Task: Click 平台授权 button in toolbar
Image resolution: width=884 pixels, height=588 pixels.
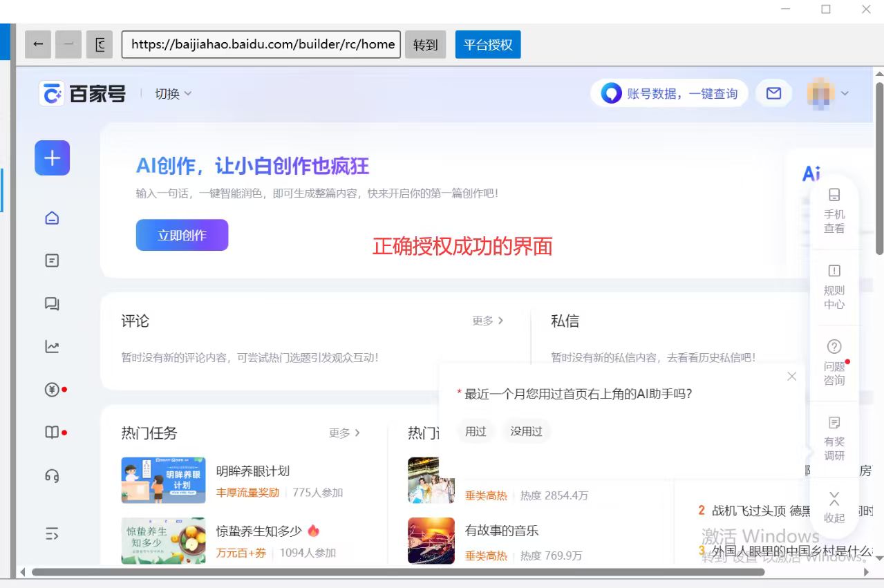Action: click(x=488, y=45)
